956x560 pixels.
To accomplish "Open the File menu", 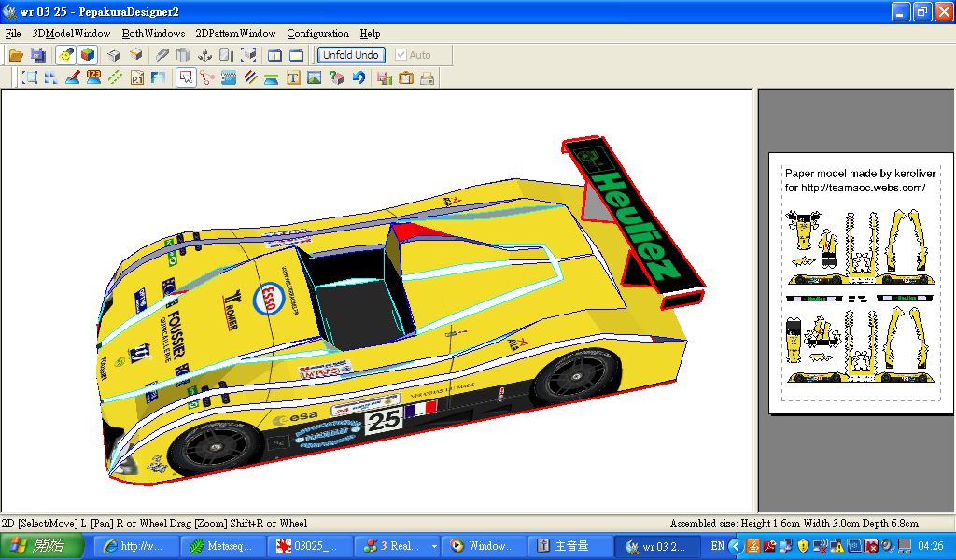I will pyautogui.click(x=13, y=34).
